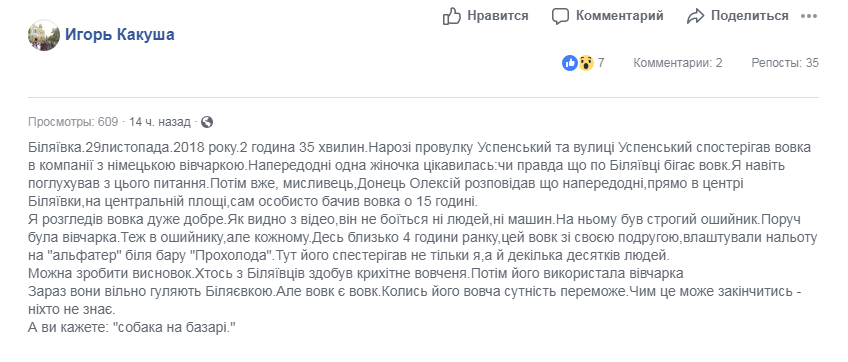Click the Просмотры: 609 view counter
Screen dimensions: 848x362
coord(73,122)
